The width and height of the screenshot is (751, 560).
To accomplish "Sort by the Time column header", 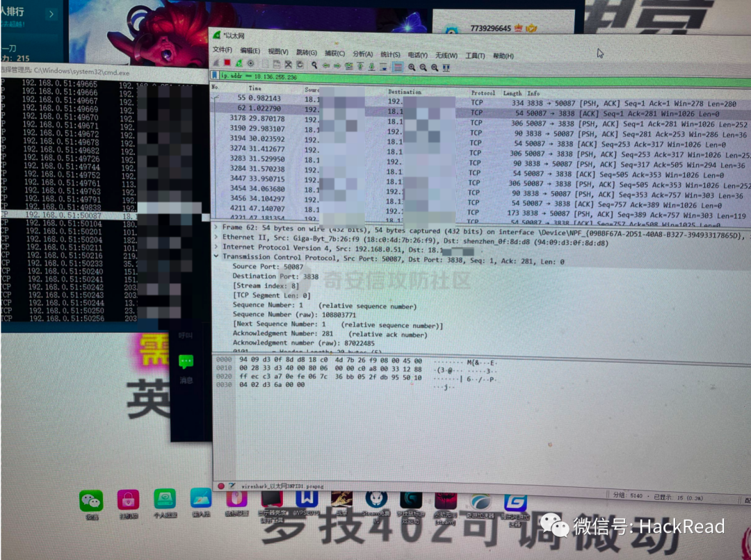I will click(255, 88).
